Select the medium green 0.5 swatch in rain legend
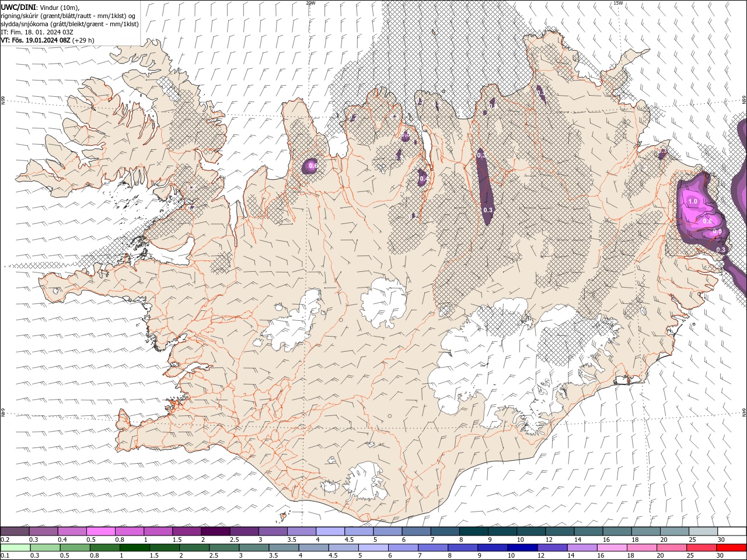This screenshot has width=747, height=560. (x=75, y=548)
